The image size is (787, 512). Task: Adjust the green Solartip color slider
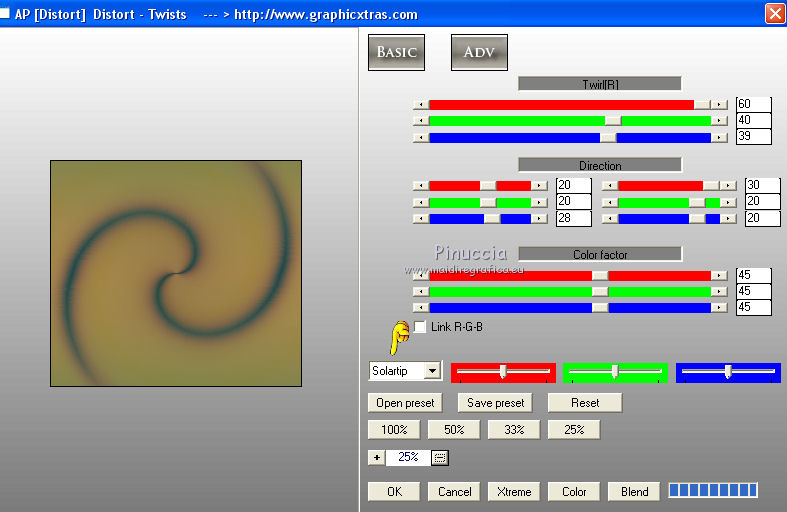(615, 372)
